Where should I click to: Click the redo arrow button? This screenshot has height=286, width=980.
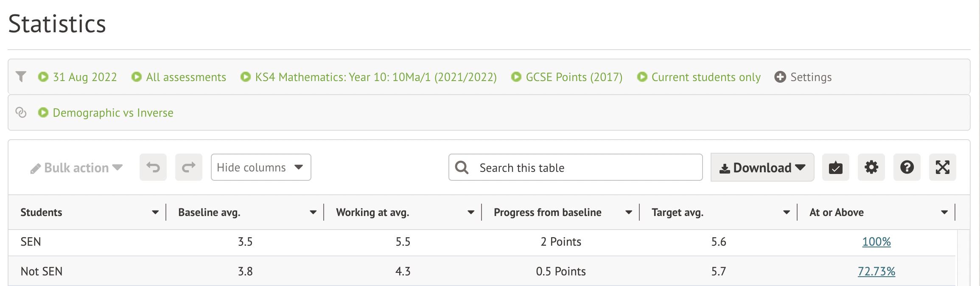point(189,167)
